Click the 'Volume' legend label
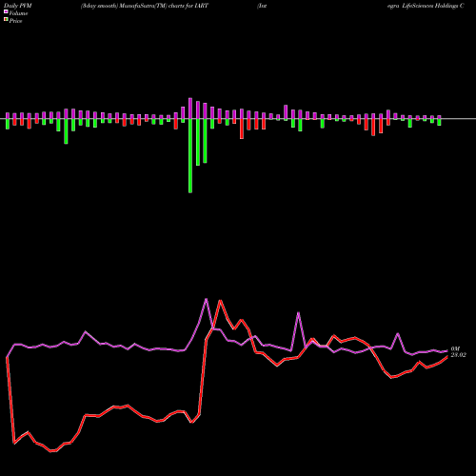 click(18, 13)
